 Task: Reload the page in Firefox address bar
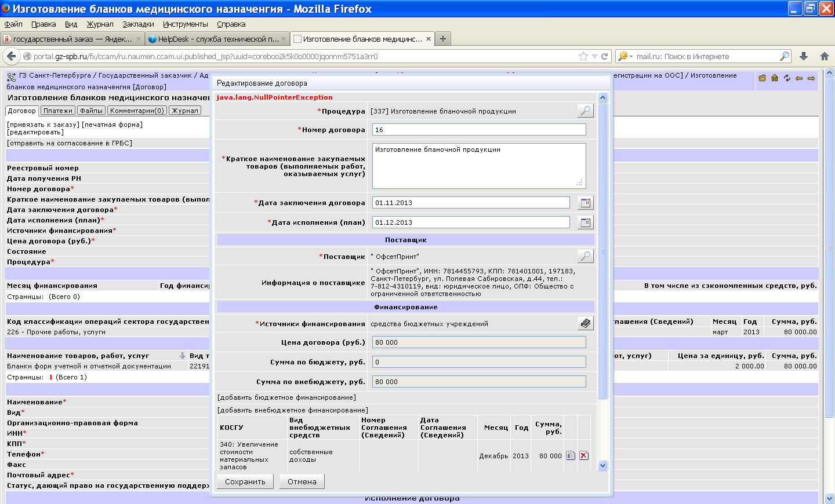pyautogui.click(x=604, y=56)
